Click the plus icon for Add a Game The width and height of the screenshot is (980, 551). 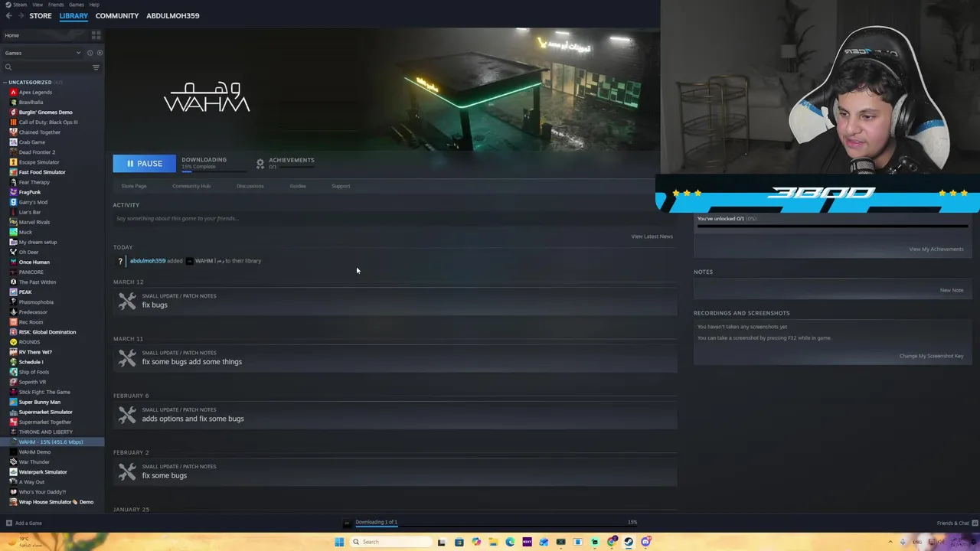pos(8,523)
